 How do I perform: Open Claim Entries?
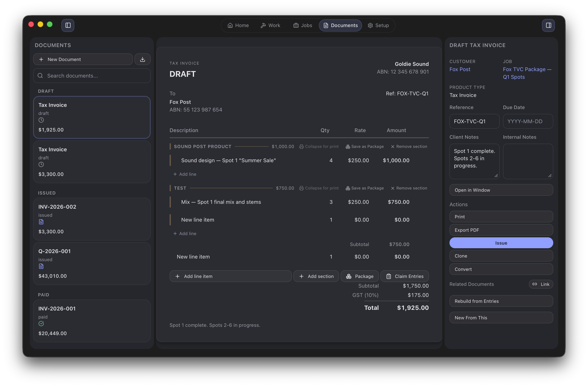click(x=405, y=276)
